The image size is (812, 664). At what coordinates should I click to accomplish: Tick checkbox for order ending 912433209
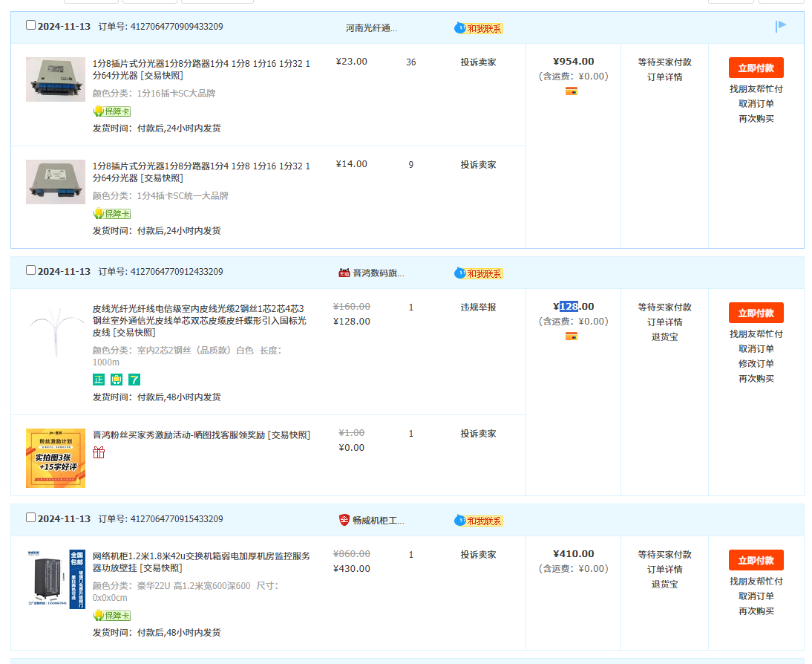pos(30,270)
